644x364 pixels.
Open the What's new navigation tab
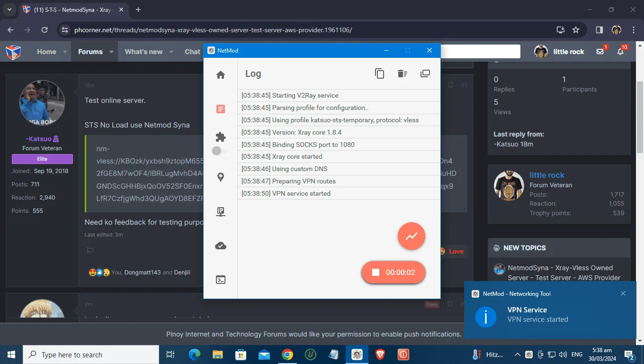coord(143,52)
